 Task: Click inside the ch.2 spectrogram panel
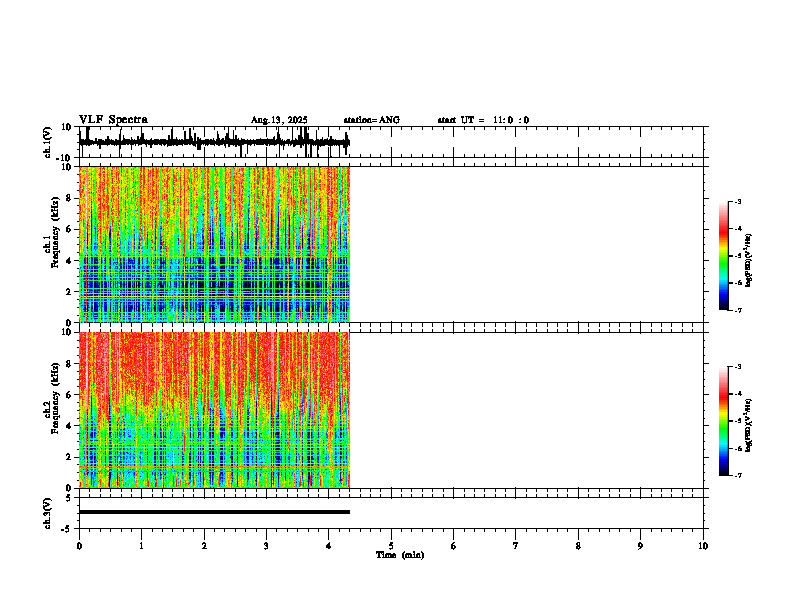click(214, 410)
